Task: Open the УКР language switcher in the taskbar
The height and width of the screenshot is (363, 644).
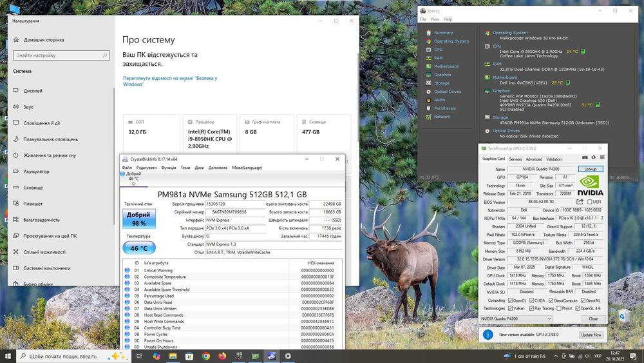Action: [598, 357]
